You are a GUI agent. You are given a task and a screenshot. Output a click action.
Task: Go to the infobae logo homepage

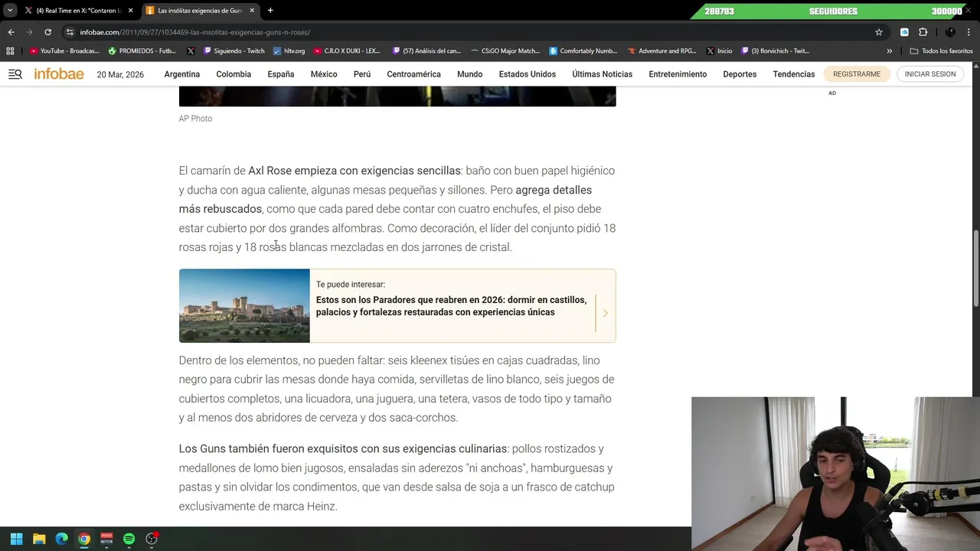click(x=59, y=74)
